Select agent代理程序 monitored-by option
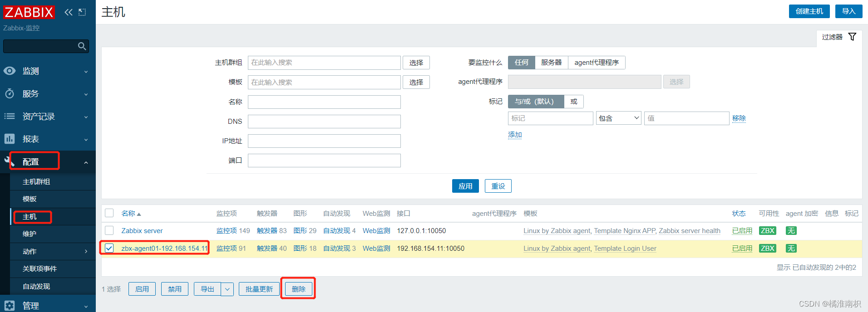 (597, 63)
